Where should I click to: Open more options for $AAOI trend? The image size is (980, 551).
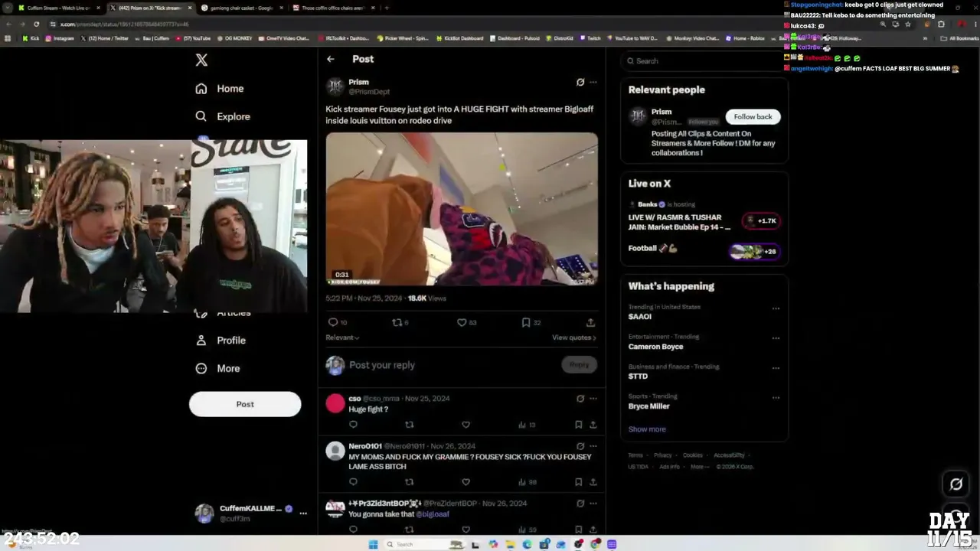(x=776, y=309)
